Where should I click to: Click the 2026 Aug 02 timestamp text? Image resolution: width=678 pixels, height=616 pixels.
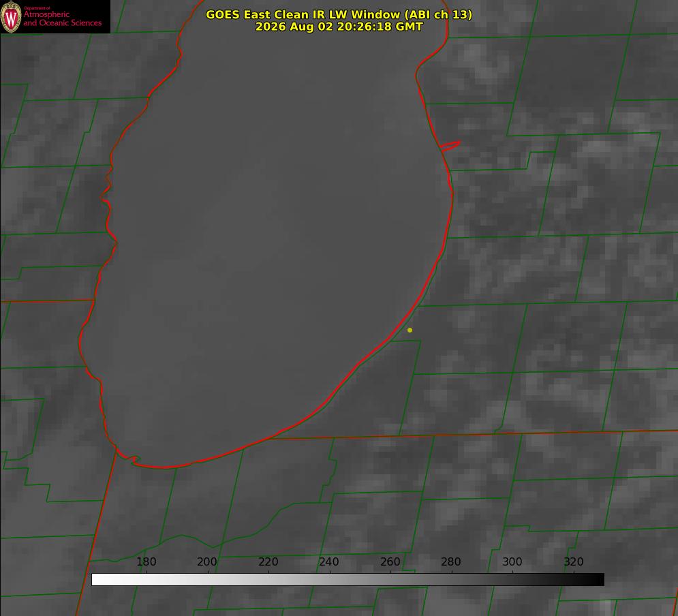[x=339, y=27]
